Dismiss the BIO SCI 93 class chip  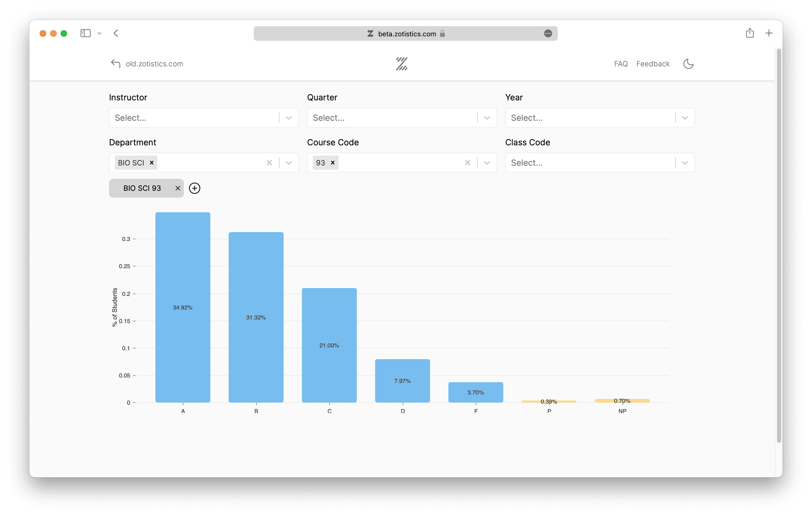(x=178, y=188)
